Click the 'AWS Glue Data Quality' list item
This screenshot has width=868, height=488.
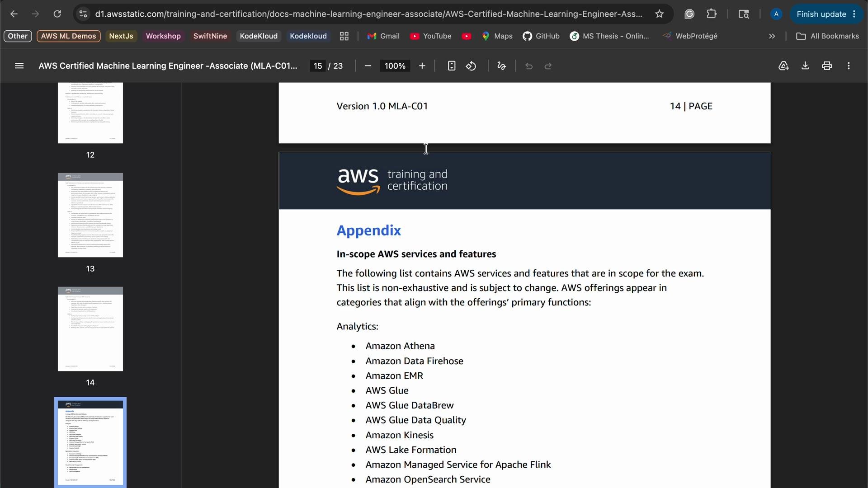(x=415, y=420)
